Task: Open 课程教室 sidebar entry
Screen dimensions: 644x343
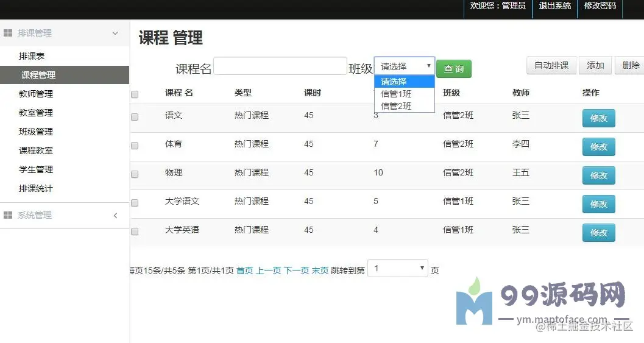Action: pyautogui.click(x=36, y=150)
